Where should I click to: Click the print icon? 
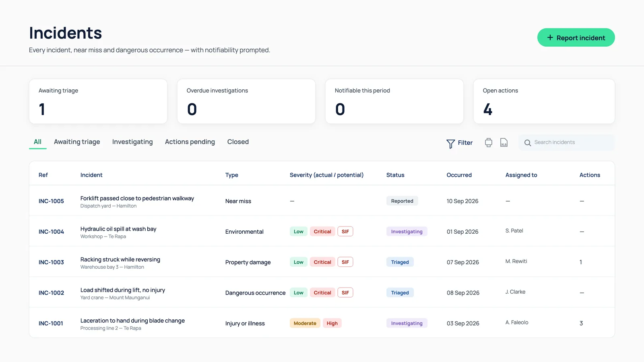[x=489, y=143]
